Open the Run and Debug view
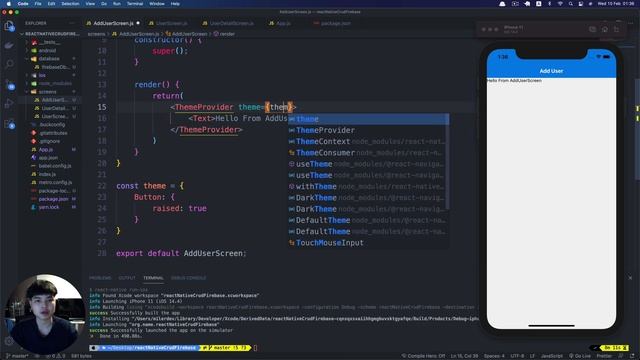 pyautogui.click(x=9, y=104)
